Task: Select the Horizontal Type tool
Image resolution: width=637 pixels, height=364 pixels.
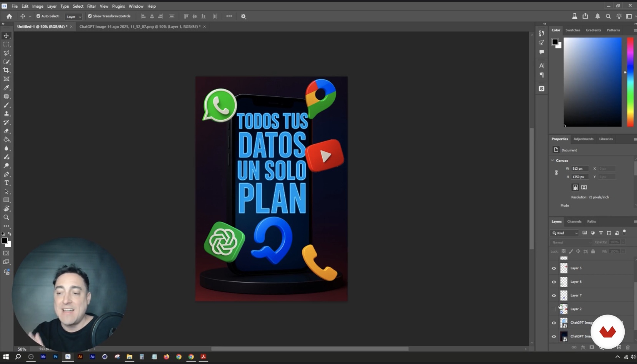Action: click(7, 183)
